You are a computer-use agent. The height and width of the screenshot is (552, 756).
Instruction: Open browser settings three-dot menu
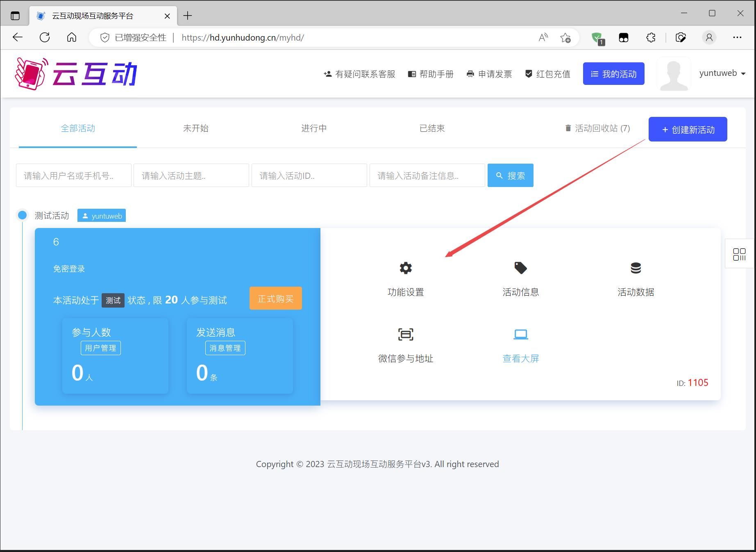[737, 38]
